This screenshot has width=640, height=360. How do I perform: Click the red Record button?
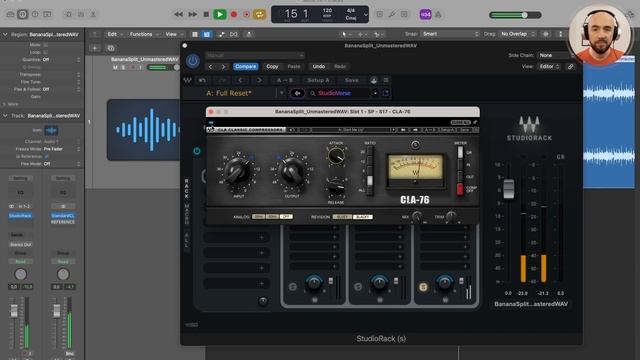[x=234, y=14]
